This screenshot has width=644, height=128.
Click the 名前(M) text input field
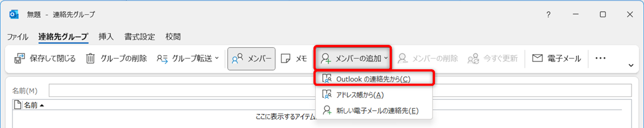(182, 91)
